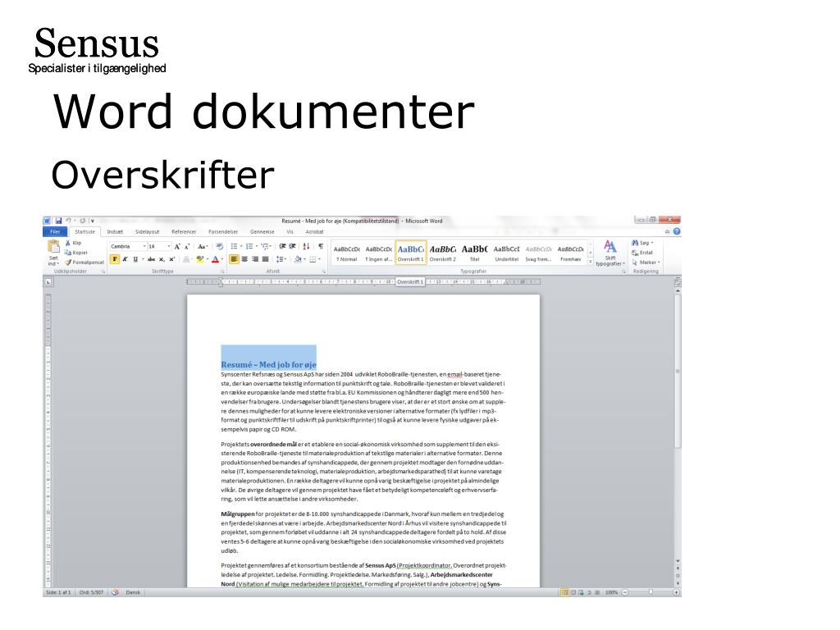840x630 pixels.
Task: Click the red font color button
Action: (216, 259)
